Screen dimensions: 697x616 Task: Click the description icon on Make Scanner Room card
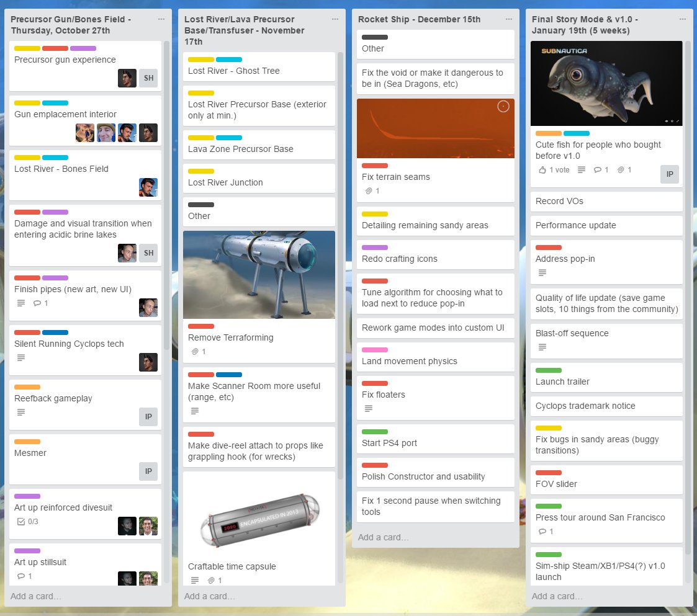(195, 411)
